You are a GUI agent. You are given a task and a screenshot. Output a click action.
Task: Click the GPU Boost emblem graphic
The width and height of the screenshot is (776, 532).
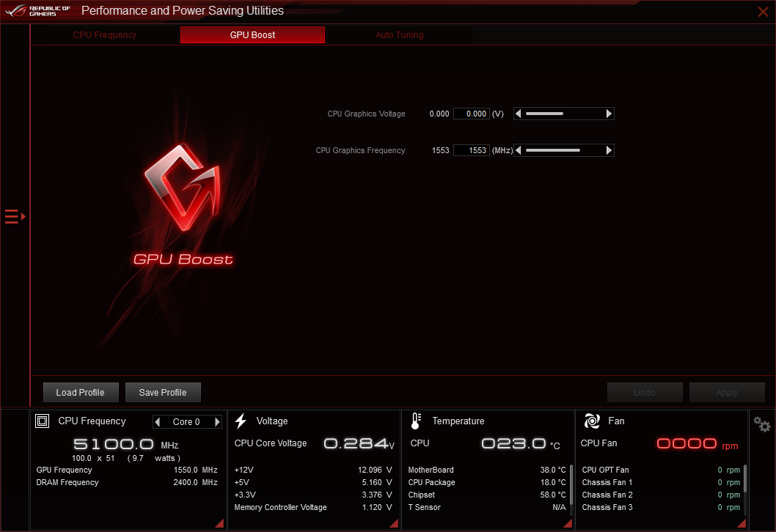pyautogui.click(x=182, y=188)
